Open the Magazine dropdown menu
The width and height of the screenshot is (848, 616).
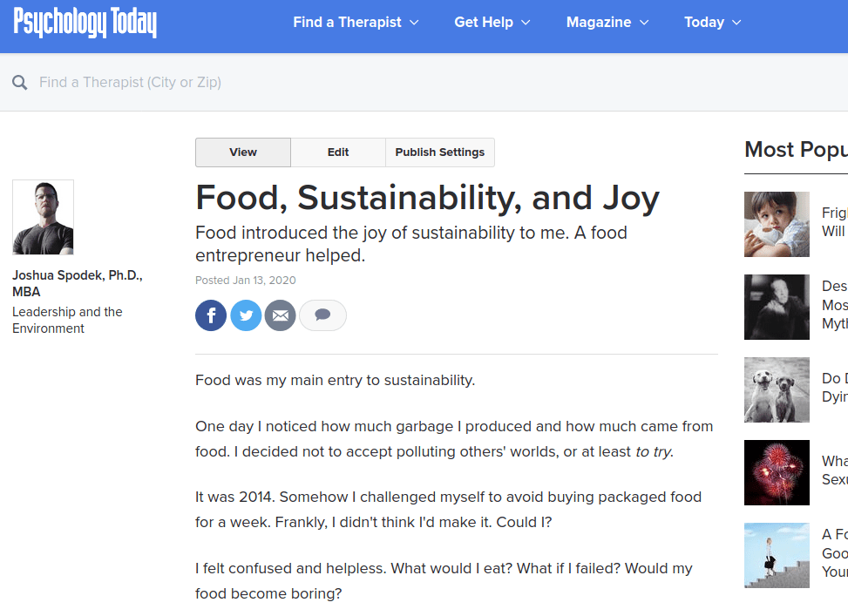click(607, 23)
